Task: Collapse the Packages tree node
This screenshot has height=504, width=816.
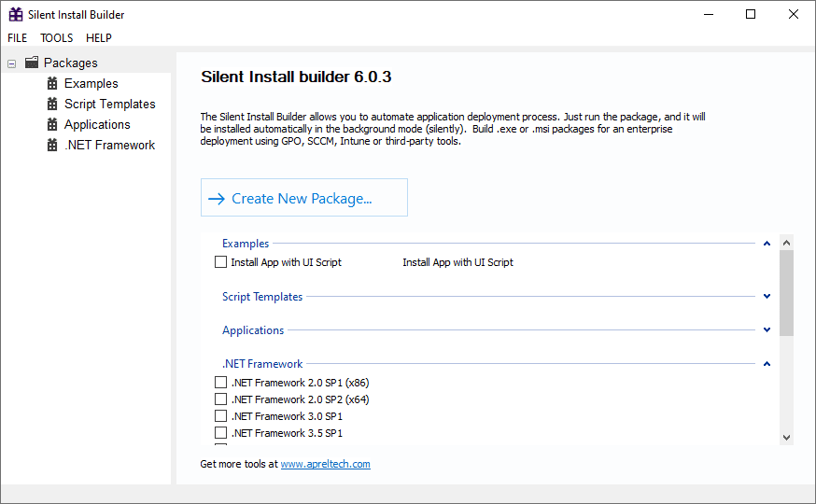Action: (x=12, y=63)
